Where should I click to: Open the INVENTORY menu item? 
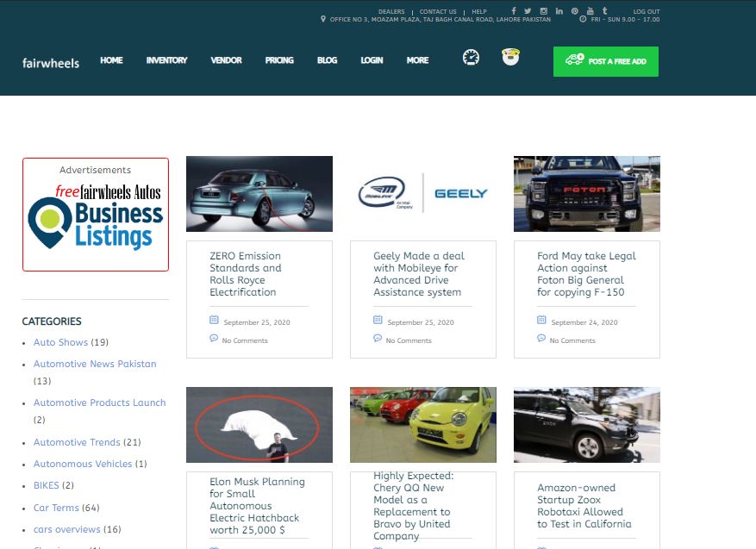[x=167, y=60]
